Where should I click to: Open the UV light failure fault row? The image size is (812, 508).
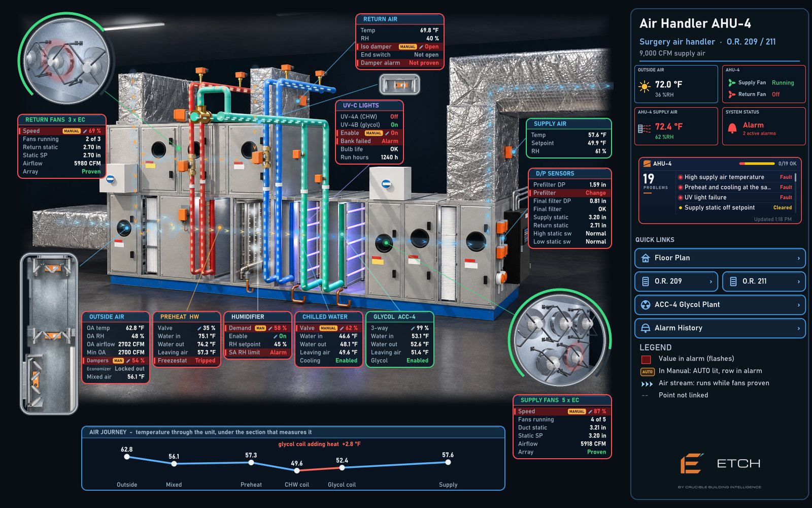(735, 198)
